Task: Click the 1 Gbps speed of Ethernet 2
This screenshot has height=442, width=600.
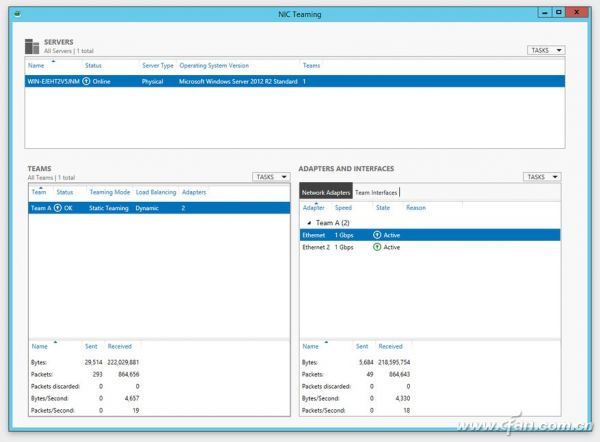Action: [344, 247]
